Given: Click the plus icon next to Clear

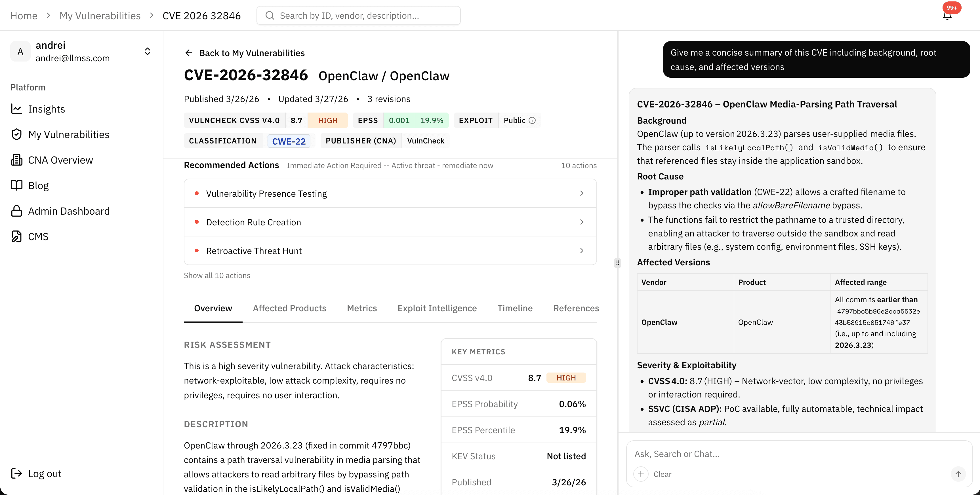Looking at the screenshot, I should [641, 474].
